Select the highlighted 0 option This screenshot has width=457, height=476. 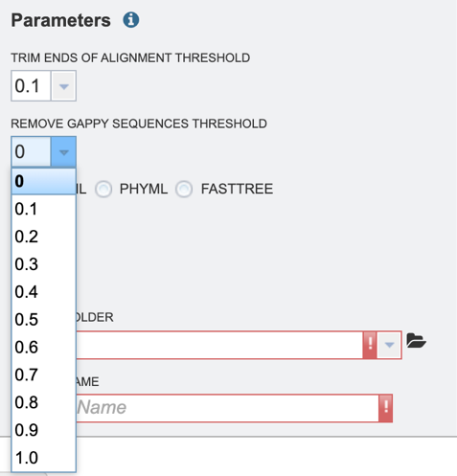click(44, 181)
